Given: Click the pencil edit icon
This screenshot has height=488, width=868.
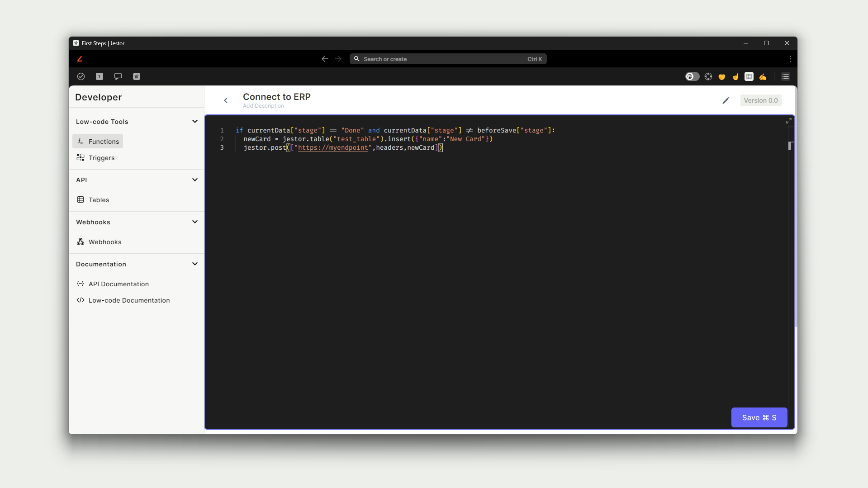Looking at the screenshot, I should point(726,100).
